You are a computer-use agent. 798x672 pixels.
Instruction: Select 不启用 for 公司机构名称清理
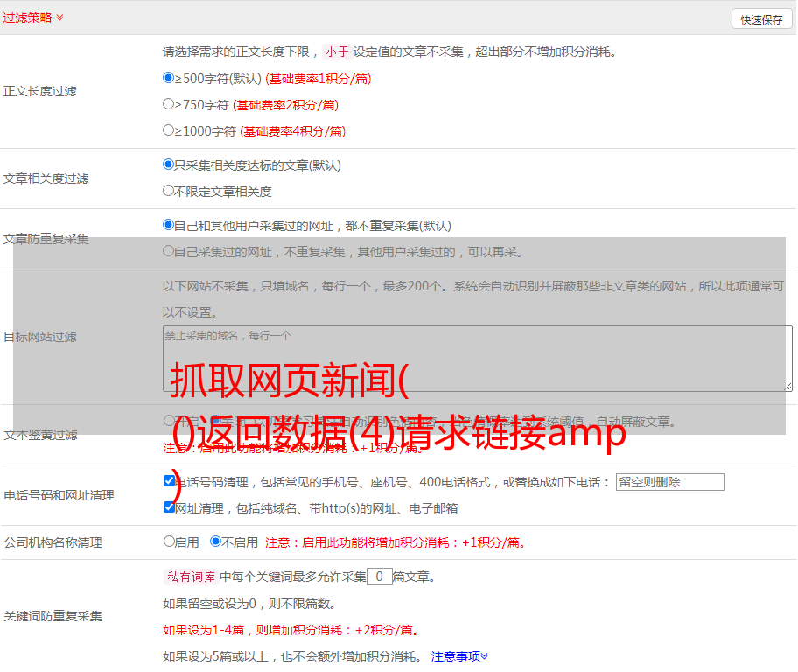coord(216,542)
